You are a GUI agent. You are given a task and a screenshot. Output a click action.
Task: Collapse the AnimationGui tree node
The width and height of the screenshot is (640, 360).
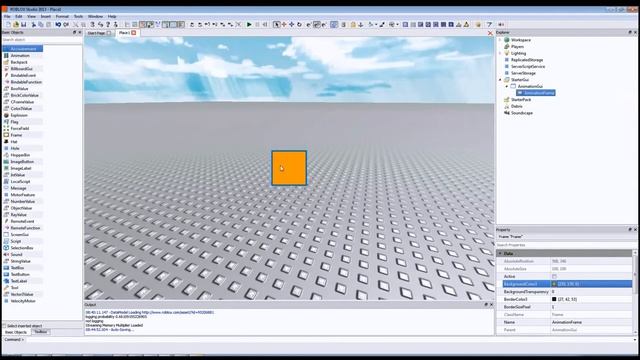coord(507,86)
